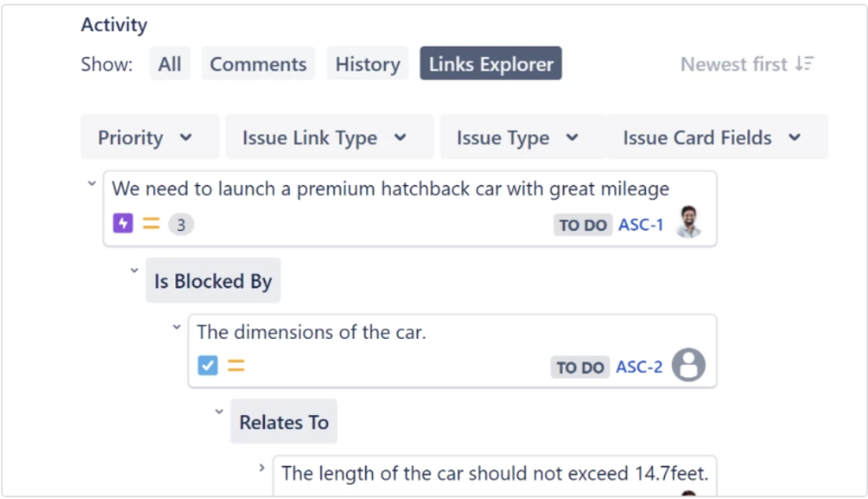Collapse the dimensions of the car issue
The height and width of the screenshot is (499, 868).
coord(176,327)
